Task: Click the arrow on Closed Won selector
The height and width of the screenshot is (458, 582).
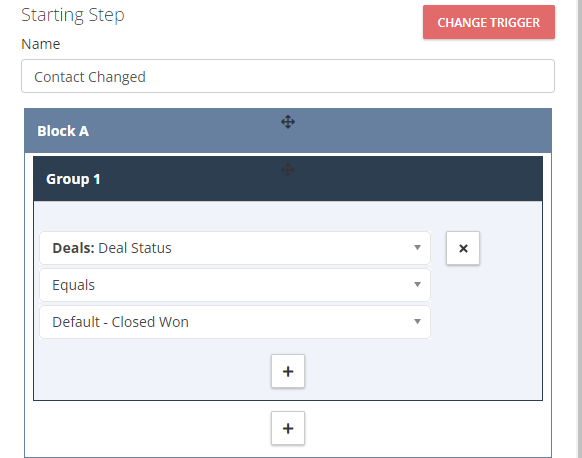Action: pos(417,321)
